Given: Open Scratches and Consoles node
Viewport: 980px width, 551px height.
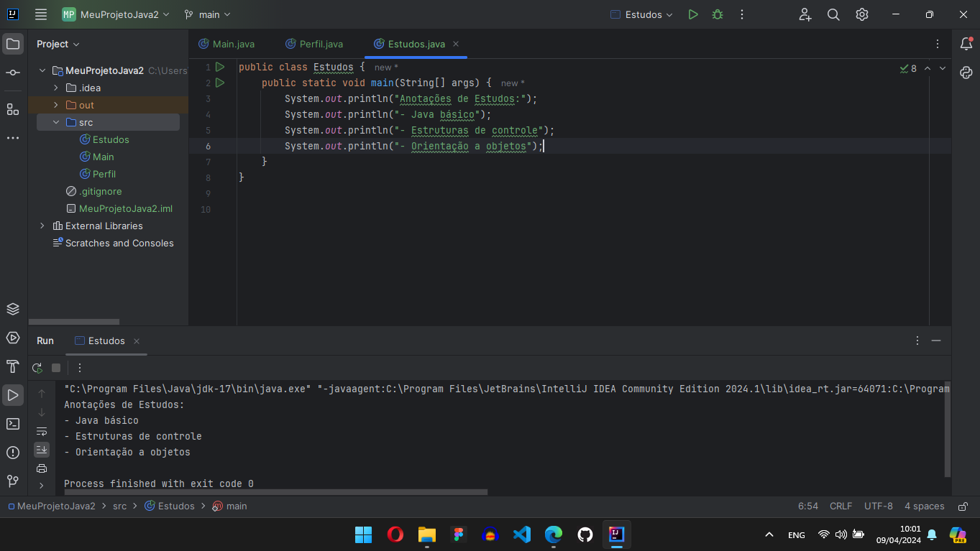Looking at the screenshot, I should coord(113,243).
